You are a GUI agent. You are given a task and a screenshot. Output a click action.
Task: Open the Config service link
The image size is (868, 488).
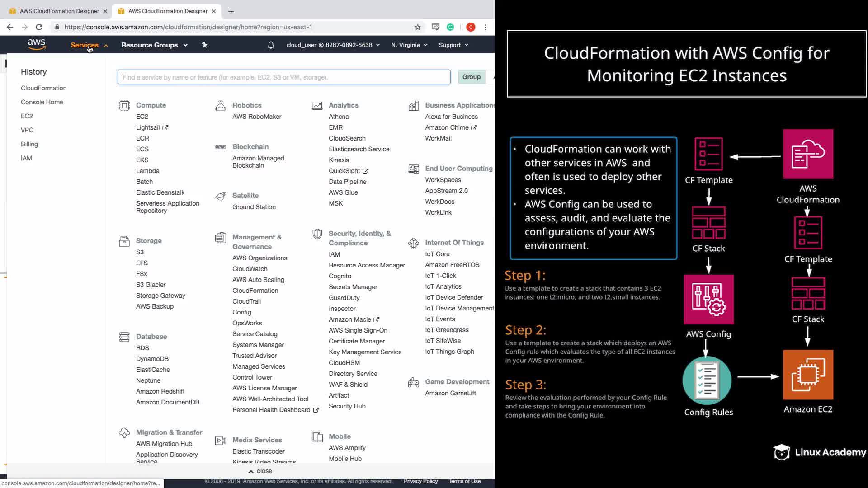[x=241, y=312]
